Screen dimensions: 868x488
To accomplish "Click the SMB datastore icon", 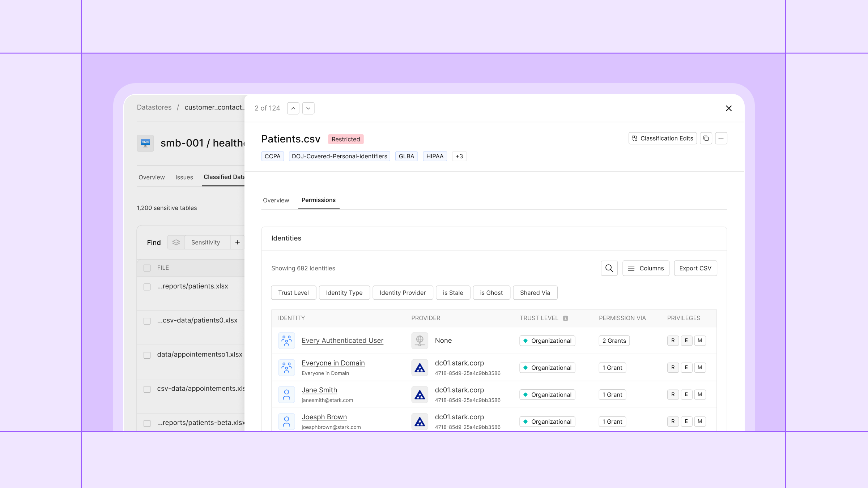I will (x=145, y=143).
